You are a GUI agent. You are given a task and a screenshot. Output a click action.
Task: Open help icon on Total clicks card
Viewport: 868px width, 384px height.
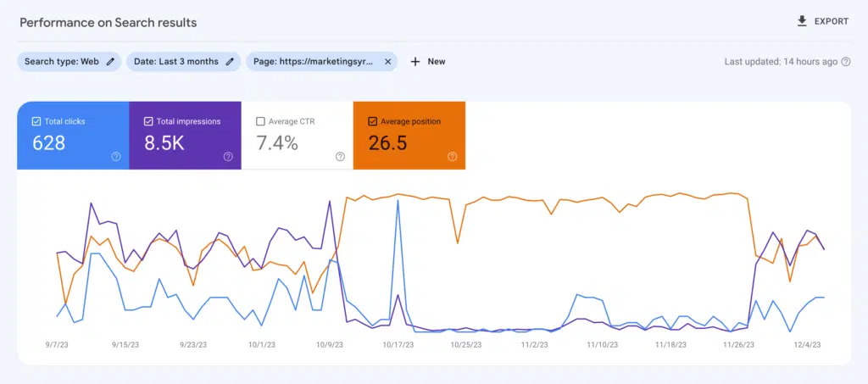point(115,156)
